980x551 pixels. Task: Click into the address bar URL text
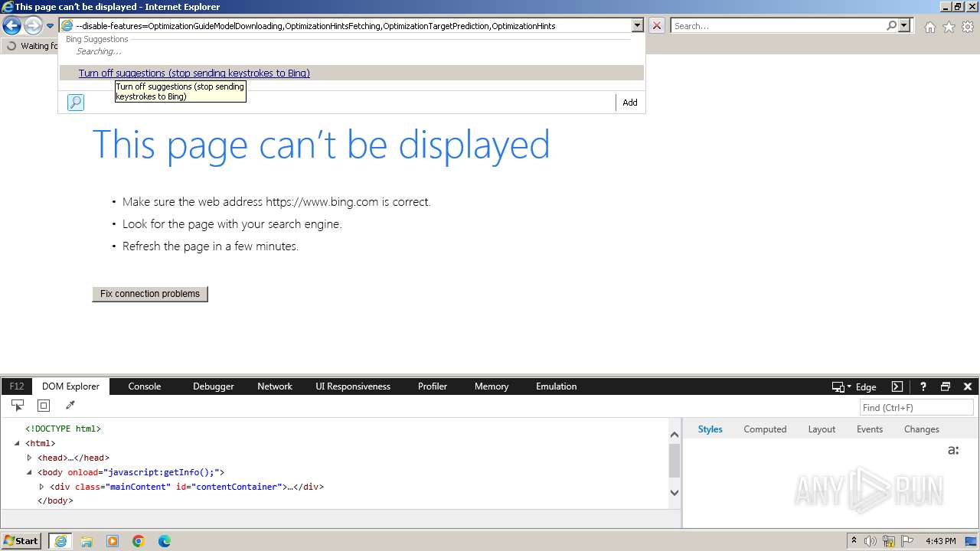315,26
